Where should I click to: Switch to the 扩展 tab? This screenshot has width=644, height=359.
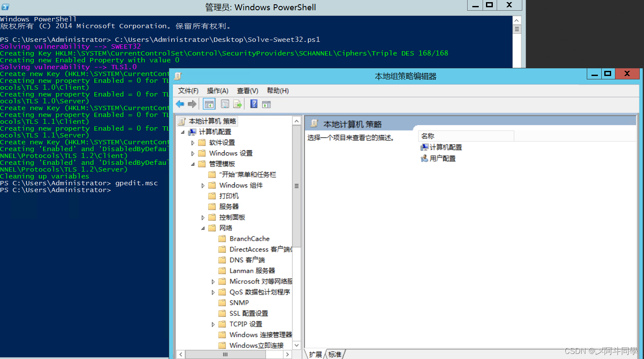[316, 354]
